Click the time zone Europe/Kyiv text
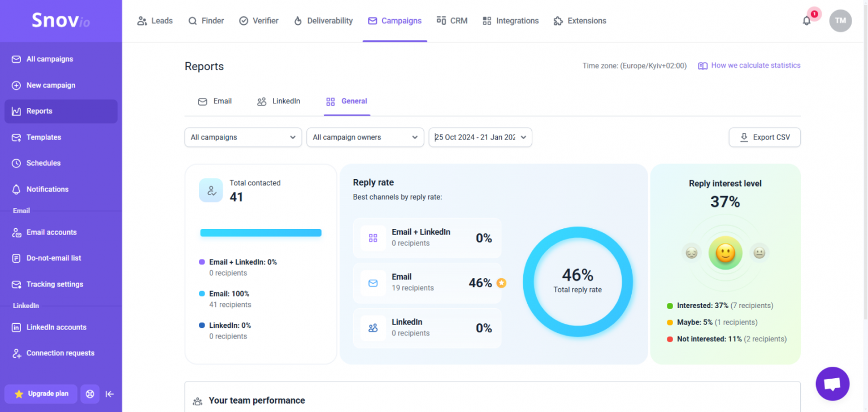 635,66
